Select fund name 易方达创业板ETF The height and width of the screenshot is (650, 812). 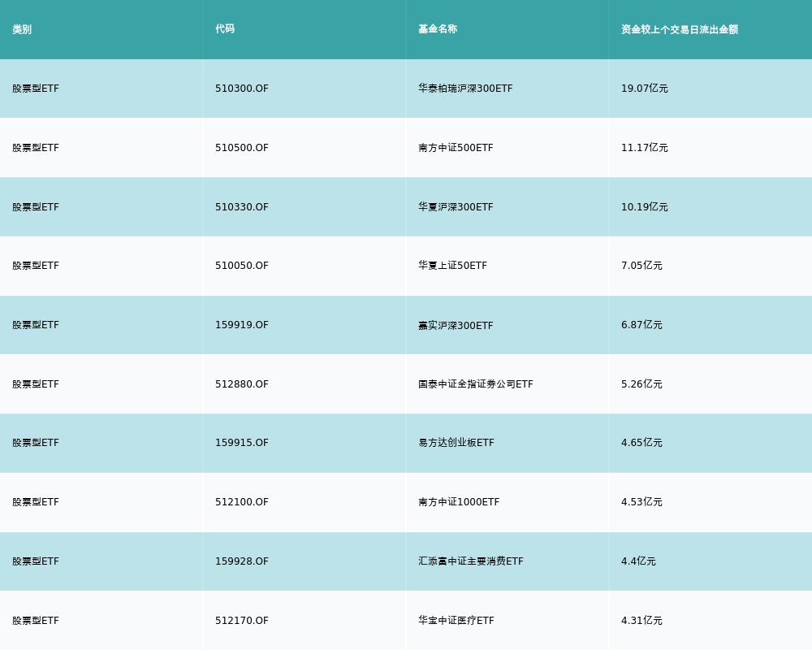point(456,443)
